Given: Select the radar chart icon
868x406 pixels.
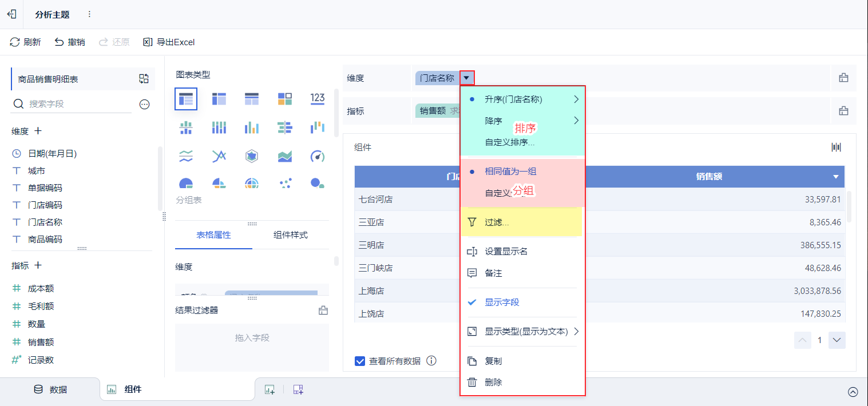Looking at the screenshot, I should click(252, 156).
